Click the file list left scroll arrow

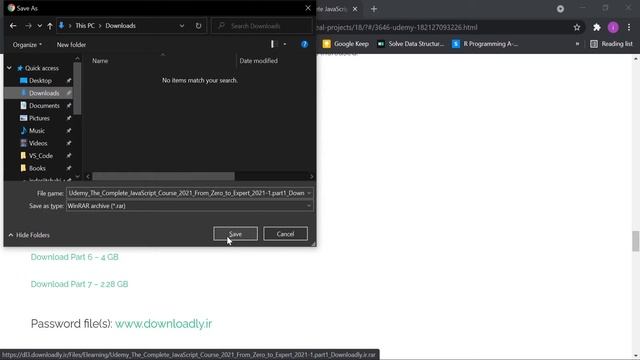[88, 176]
